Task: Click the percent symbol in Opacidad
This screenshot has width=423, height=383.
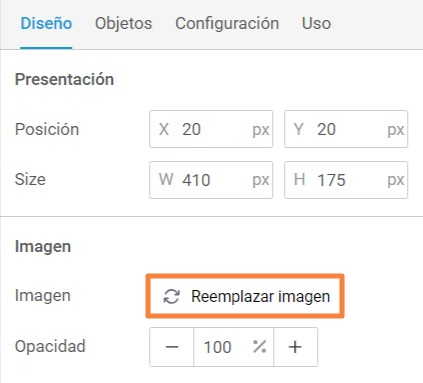Action: click(259, 347)
